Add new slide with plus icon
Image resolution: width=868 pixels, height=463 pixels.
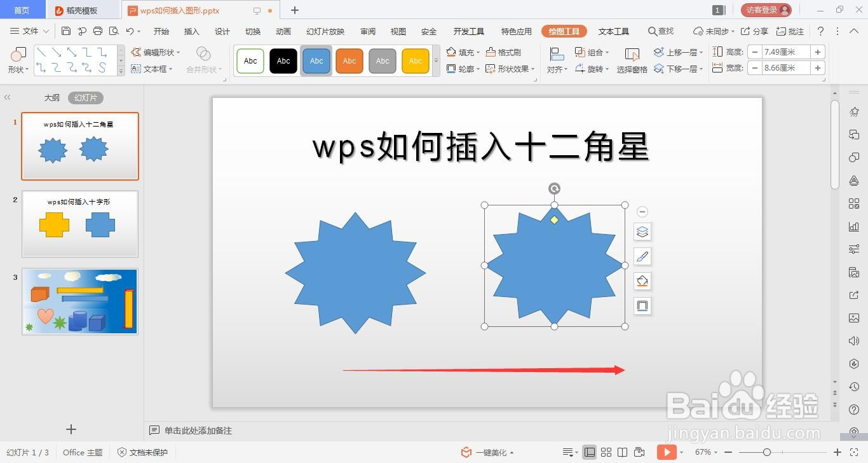(x=71, y=429)
